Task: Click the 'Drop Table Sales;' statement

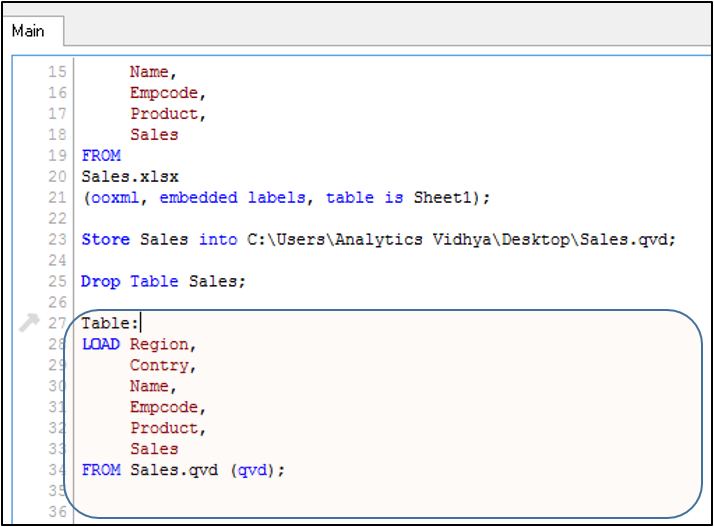Action: [163, 281]
